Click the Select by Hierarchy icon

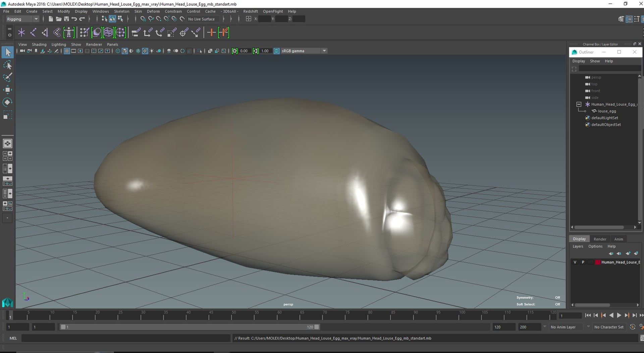pyautogui.click(x=104, y=19)
